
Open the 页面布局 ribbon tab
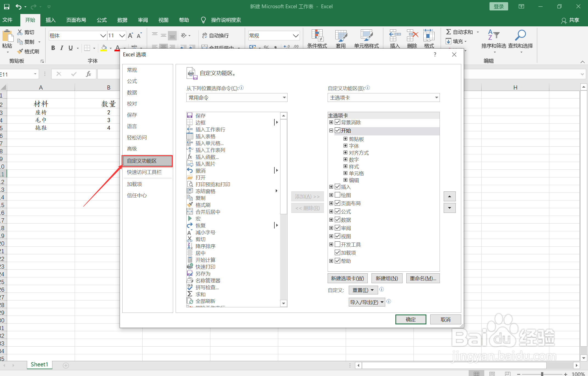click(x=76, y=20)
